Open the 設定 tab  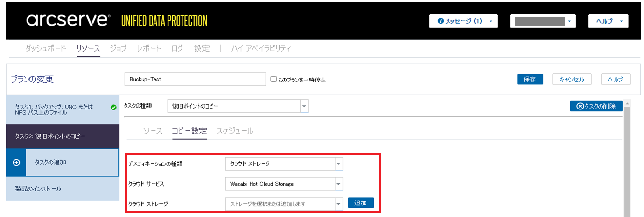(202, 48)
